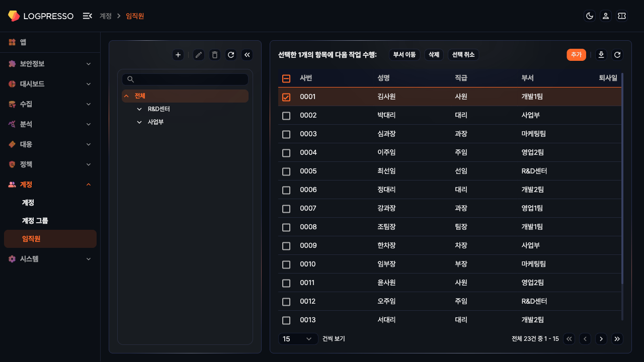This screenshot has height=362, width=644.
Task: Uncheck the checkbox for employee 0001
Action: click(x=286, y=97)
